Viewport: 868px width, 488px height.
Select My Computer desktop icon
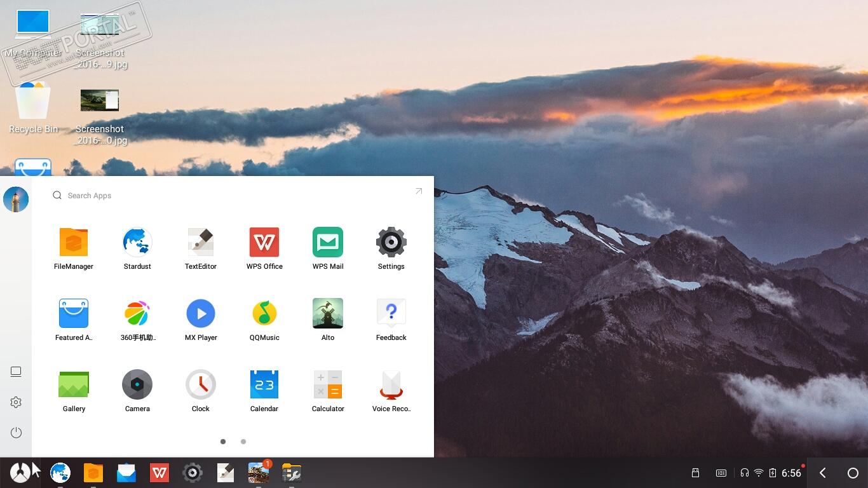tap(33, 34)
